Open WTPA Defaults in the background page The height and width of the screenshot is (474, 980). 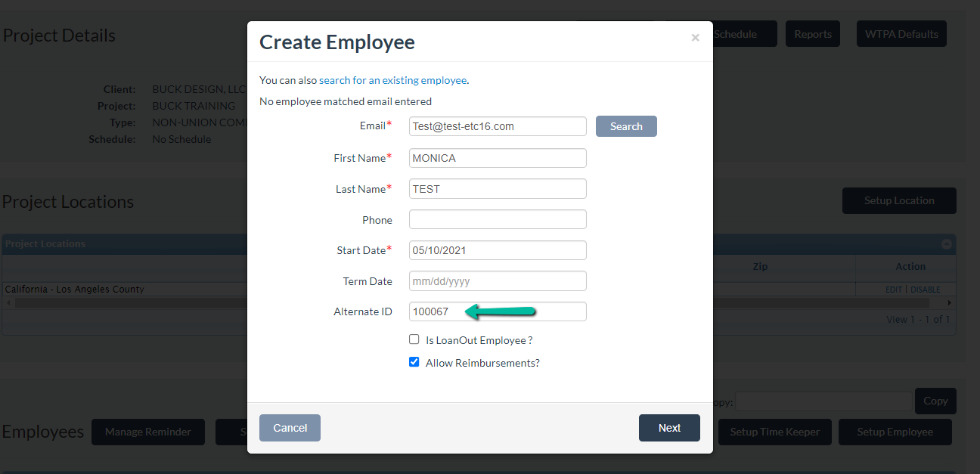(x=901, y=34)
